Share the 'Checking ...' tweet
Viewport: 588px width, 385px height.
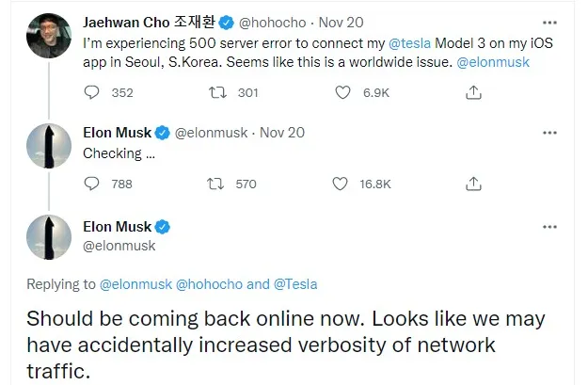pos(473,184)
